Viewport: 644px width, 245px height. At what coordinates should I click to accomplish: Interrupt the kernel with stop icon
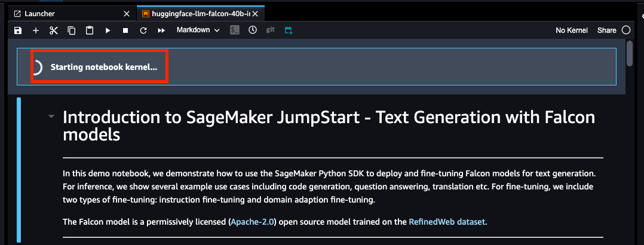click(125, 30)
